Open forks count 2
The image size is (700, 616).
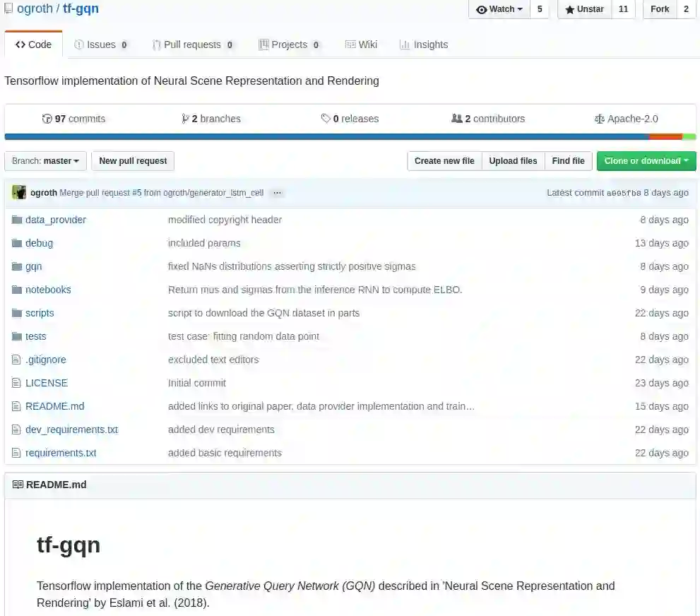point(686,9)
